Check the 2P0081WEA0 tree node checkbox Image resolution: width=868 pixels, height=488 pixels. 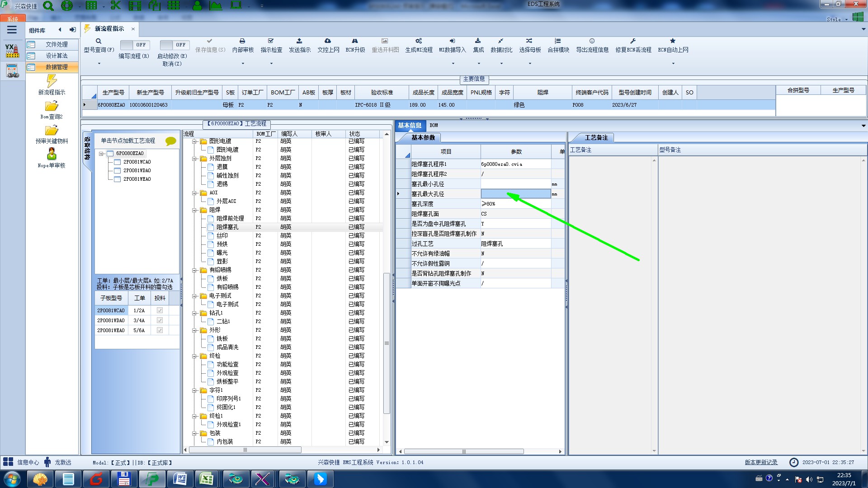point(118,179)
